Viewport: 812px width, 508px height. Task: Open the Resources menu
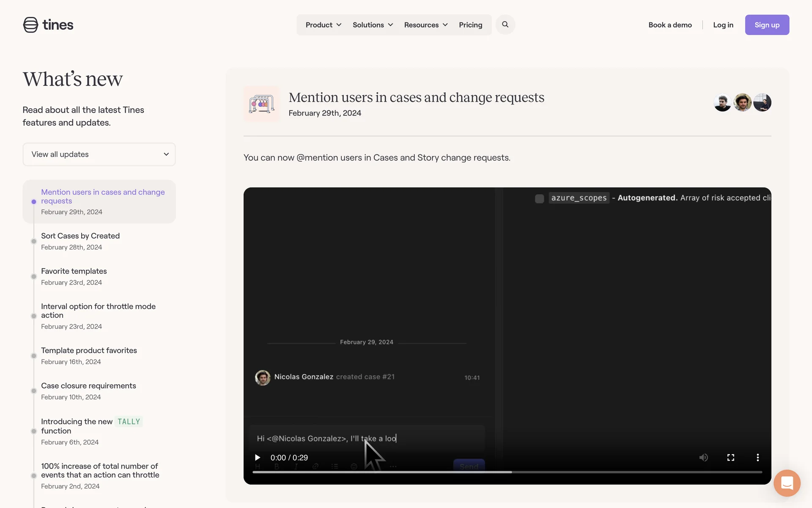pos(425,25)
